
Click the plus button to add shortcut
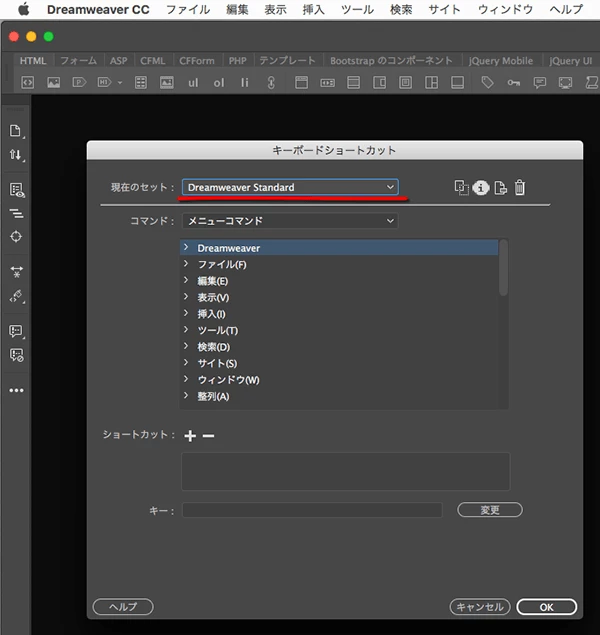click(190, 436)
